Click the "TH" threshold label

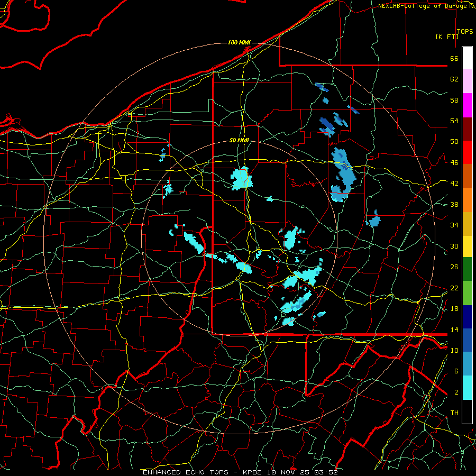[x=454, y=413]
